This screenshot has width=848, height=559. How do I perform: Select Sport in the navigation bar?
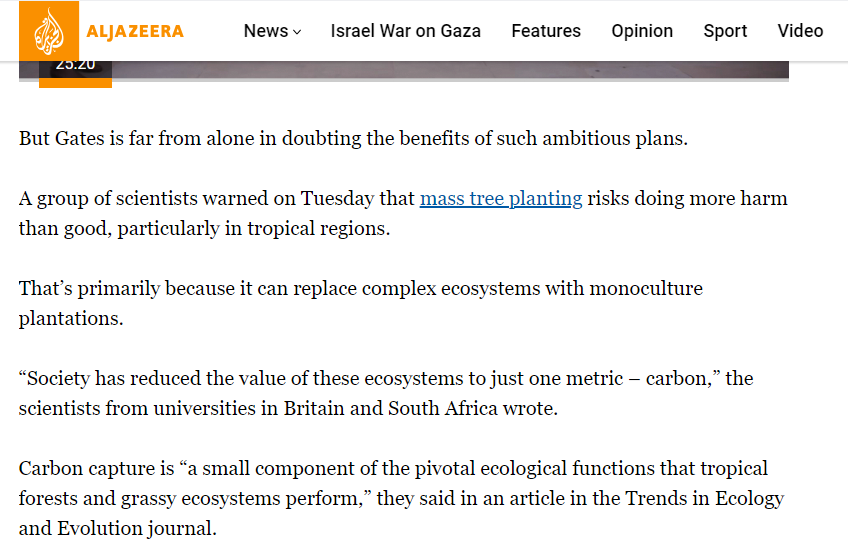[725, 31]
